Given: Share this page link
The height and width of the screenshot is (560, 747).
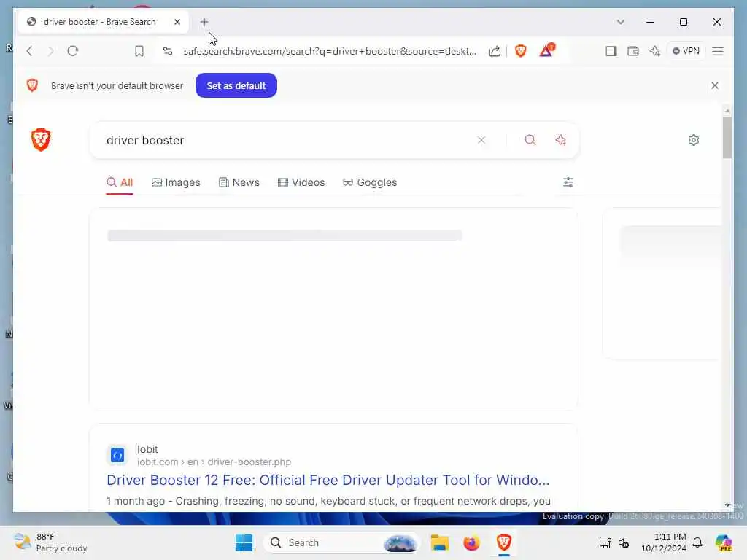Looking at the screenshot, I should pos(495,51).
